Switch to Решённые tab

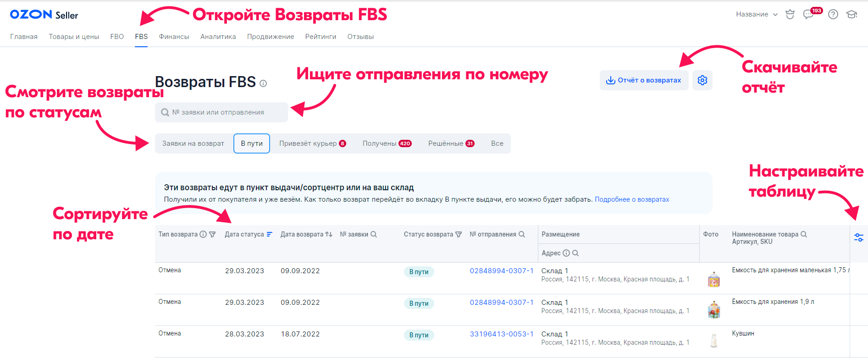point(451,143)
